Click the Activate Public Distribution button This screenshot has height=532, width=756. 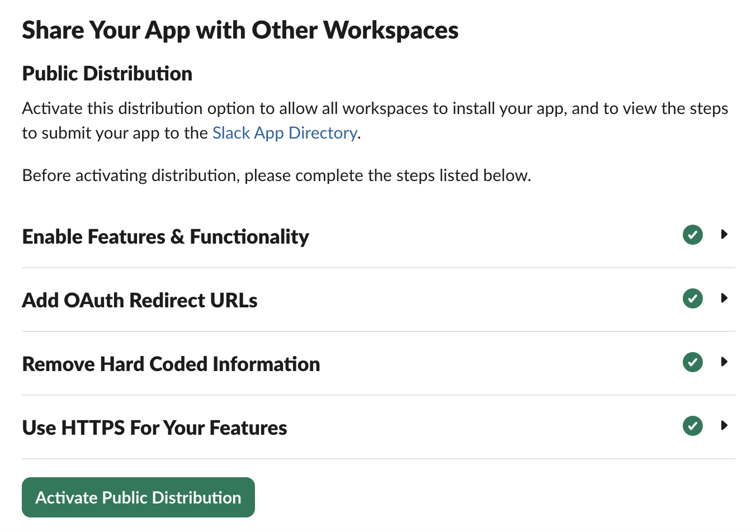coord(138,497)
